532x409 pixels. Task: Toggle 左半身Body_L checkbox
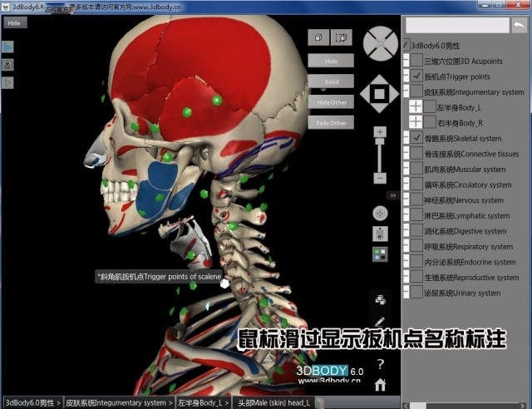point(430,107)
